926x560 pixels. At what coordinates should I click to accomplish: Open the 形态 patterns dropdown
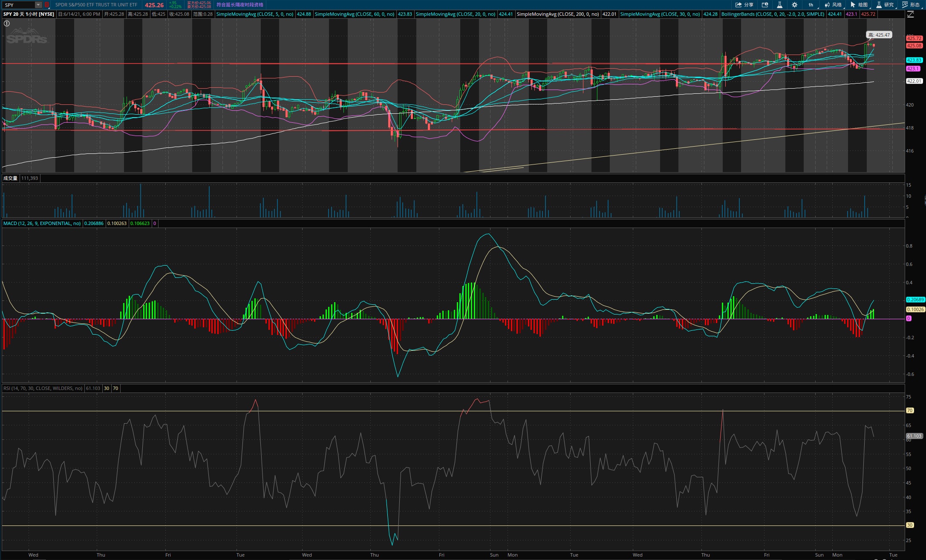tap(911, 5)
